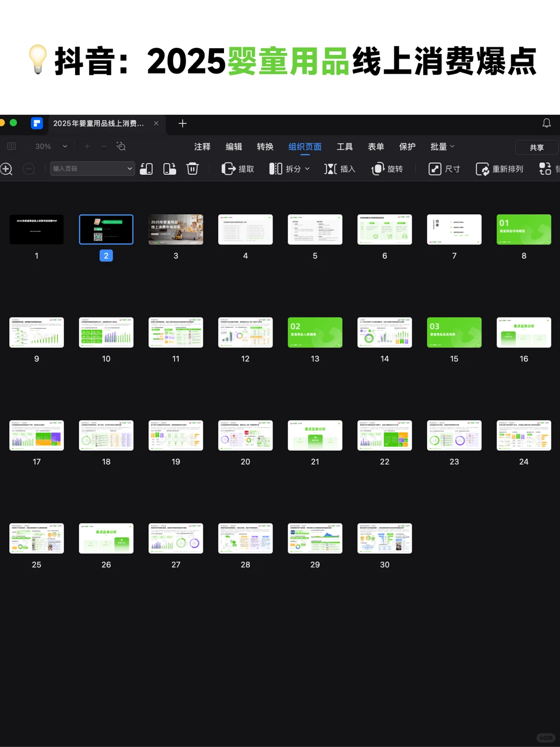Open the 编辑 menu tab

234,147
